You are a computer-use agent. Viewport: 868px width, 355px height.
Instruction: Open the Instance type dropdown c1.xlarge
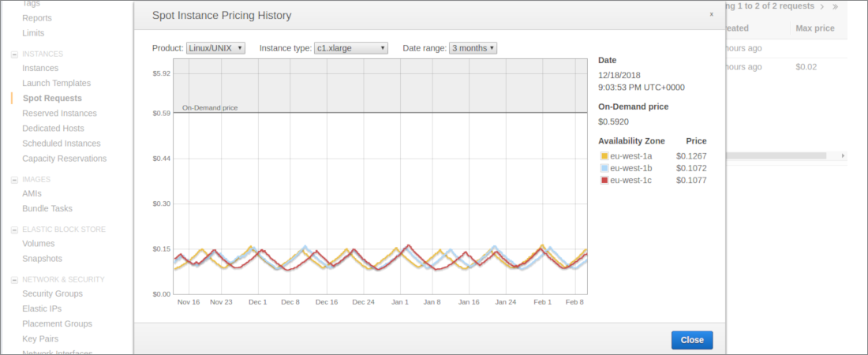[351, 48]
